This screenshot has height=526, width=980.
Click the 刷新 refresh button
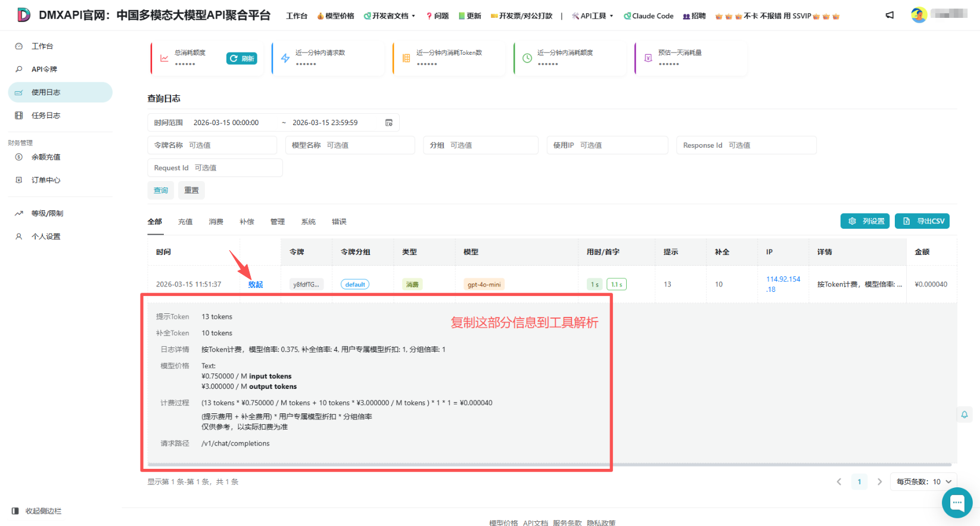[x=242, y=58]
